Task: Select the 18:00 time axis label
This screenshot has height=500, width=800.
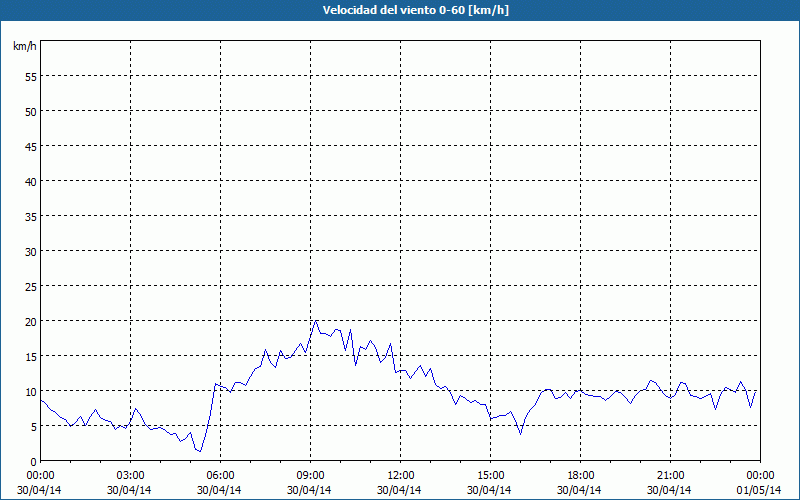Action: 580,475
